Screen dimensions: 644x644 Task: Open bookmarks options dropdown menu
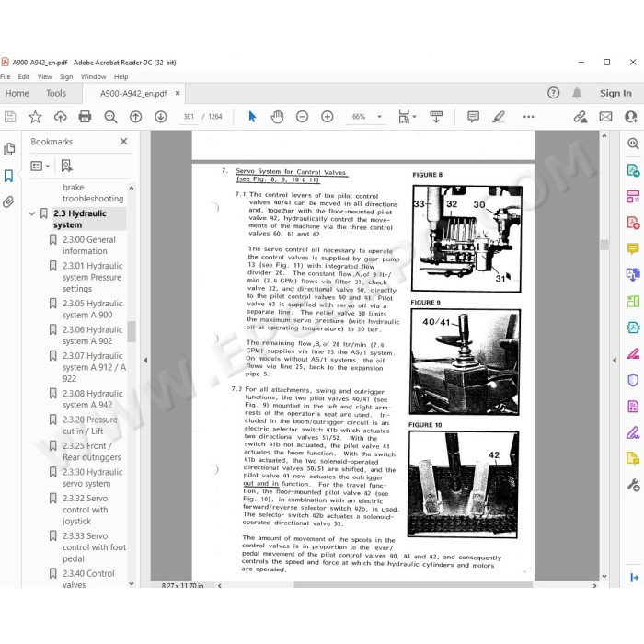pos(40,166)
